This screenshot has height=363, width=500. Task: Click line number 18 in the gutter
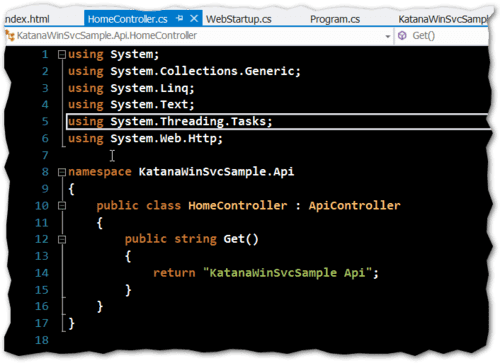click(42, 340)
